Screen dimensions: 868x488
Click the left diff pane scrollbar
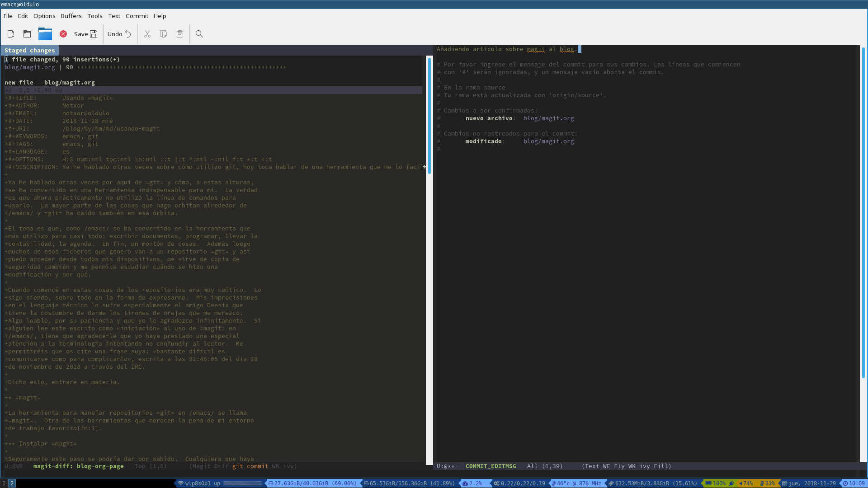[429, 260]
